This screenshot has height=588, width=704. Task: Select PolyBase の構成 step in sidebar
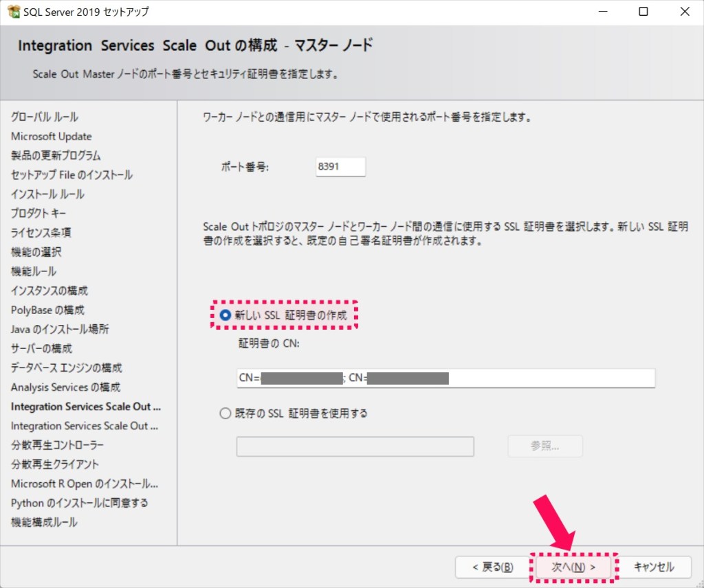(x=47, y=310)
